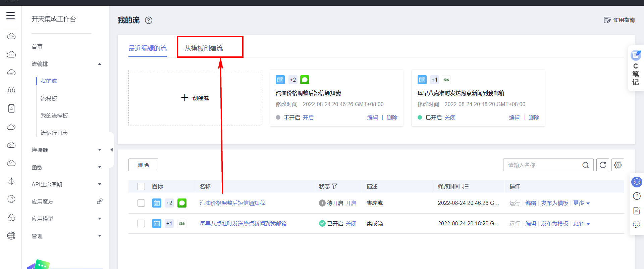The height and width of the screenshot is (269, 644).
Task: Expand the 函数 menu section
Action: point(100,167)
